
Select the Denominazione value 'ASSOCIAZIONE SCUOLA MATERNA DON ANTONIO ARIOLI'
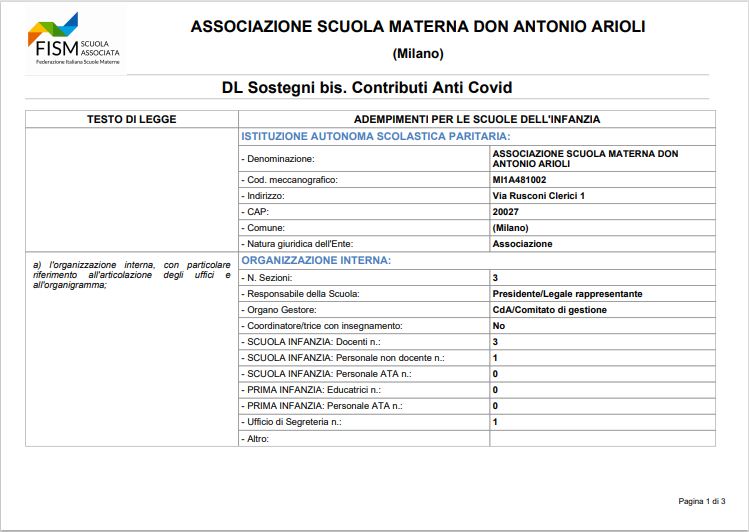[585, 159]
